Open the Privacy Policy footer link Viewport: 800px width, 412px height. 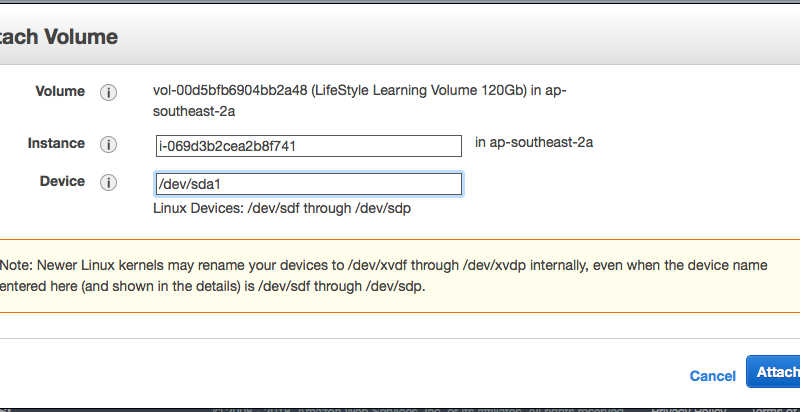pyautogui.click(x=688, y=408)
